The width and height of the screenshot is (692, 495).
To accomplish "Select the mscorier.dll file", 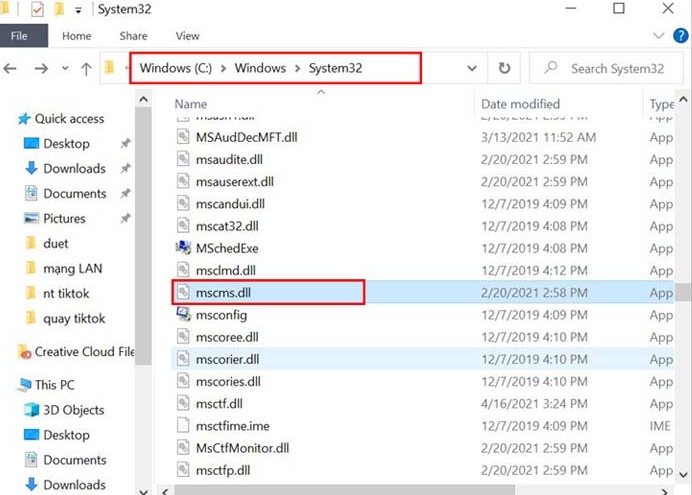I will [x=227, y=360].
